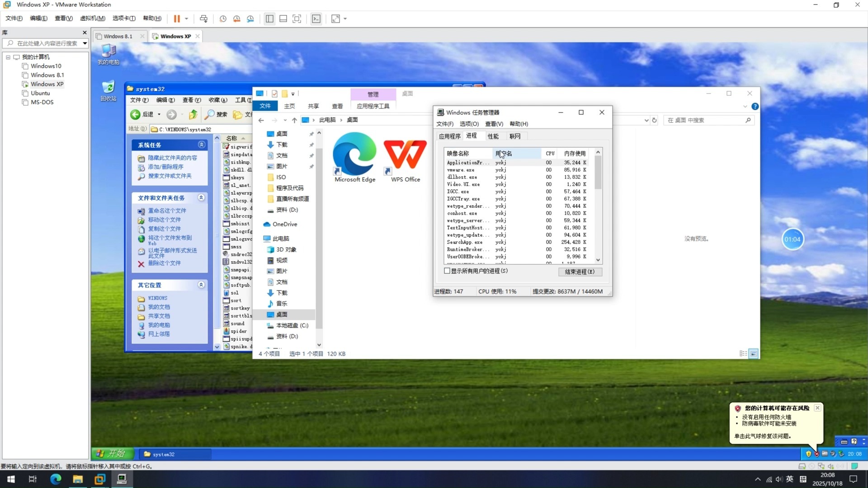Click the 删除这个文件 link

(x=164, y=263)
